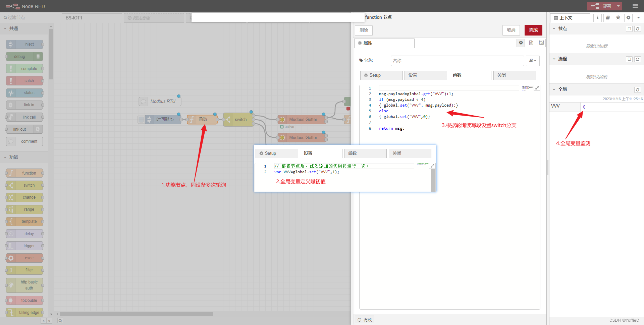644x325 pixels.
Task: Open the info sidebar tab (i icon)
Action: click(597, 18)
